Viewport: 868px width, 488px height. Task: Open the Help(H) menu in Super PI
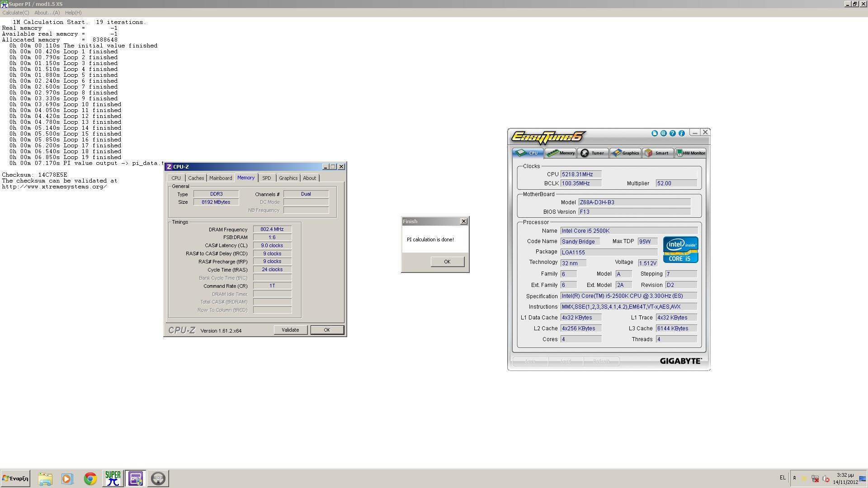(73, 13)
